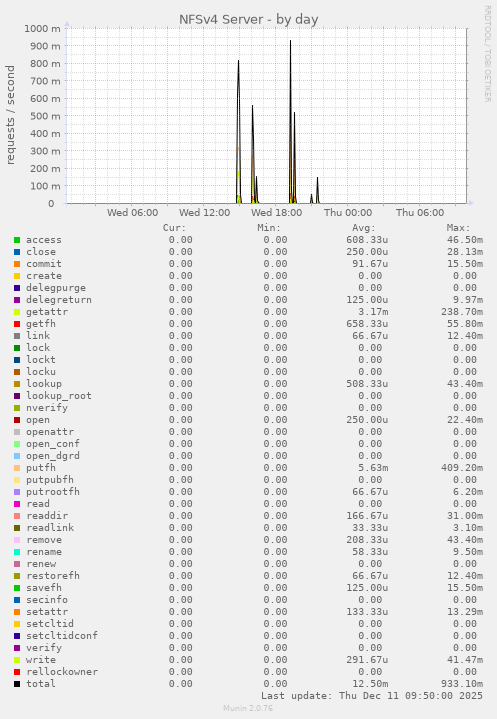
Task: Click the getattr max value 238.70m
Action: (462, 312)
